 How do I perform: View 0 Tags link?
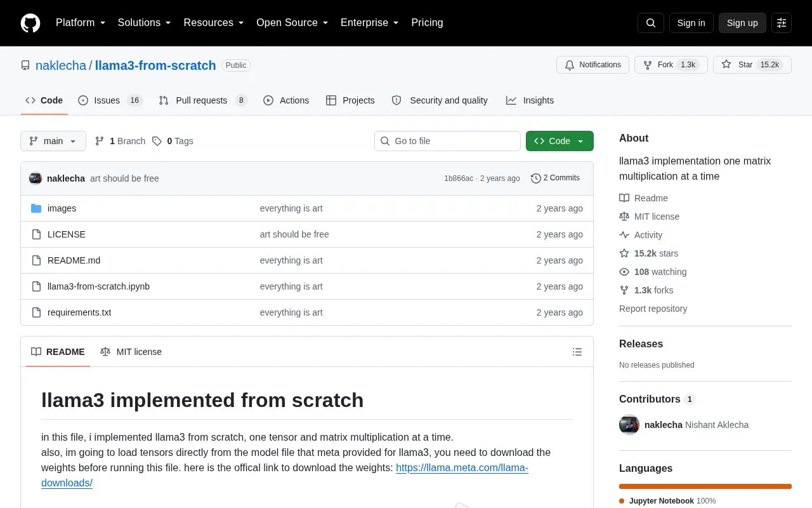tap(173, 141)
